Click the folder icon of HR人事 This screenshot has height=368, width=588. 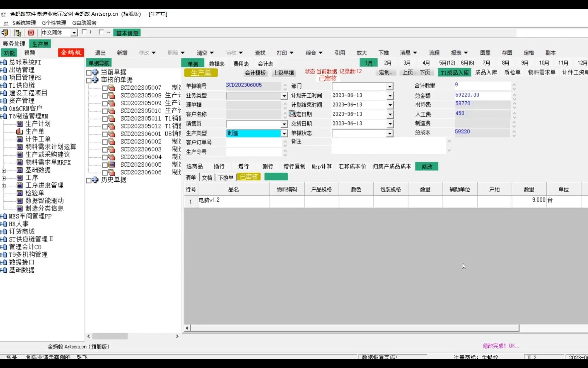tap(5, 224)
